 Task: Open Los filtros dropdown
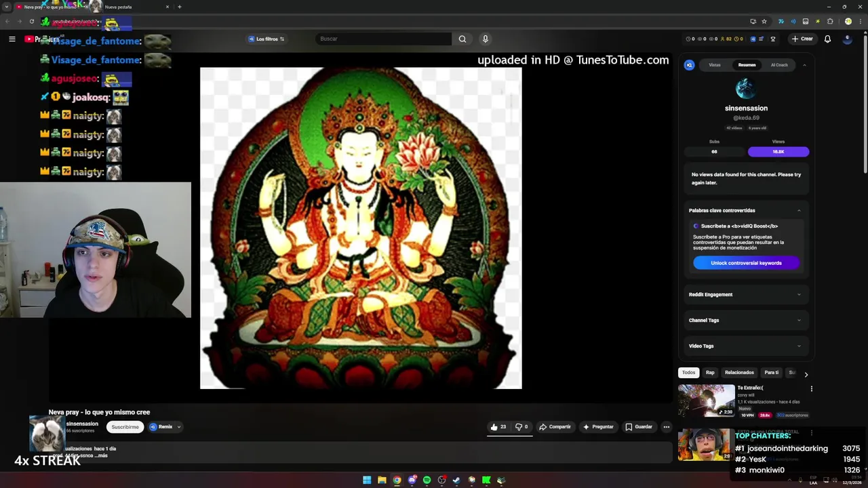click(x=267, y=39)
